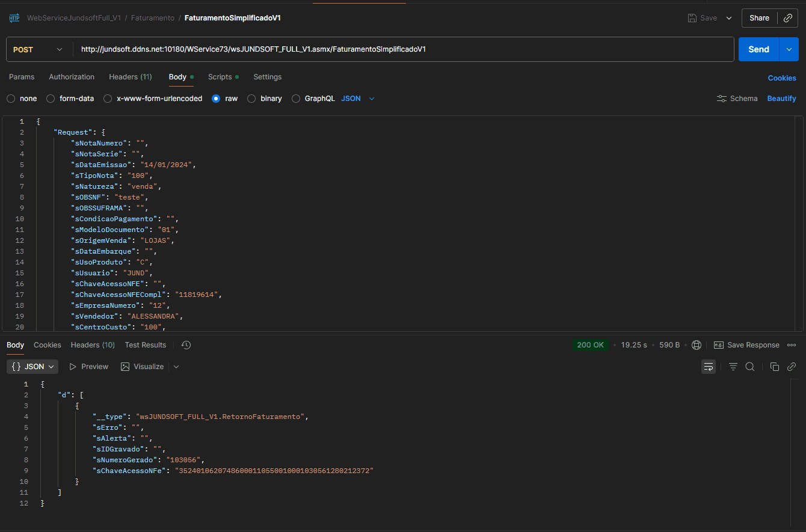Open the more options menu beside Save Response
Viewport: 806px width, 532px height.
point(792,345)
